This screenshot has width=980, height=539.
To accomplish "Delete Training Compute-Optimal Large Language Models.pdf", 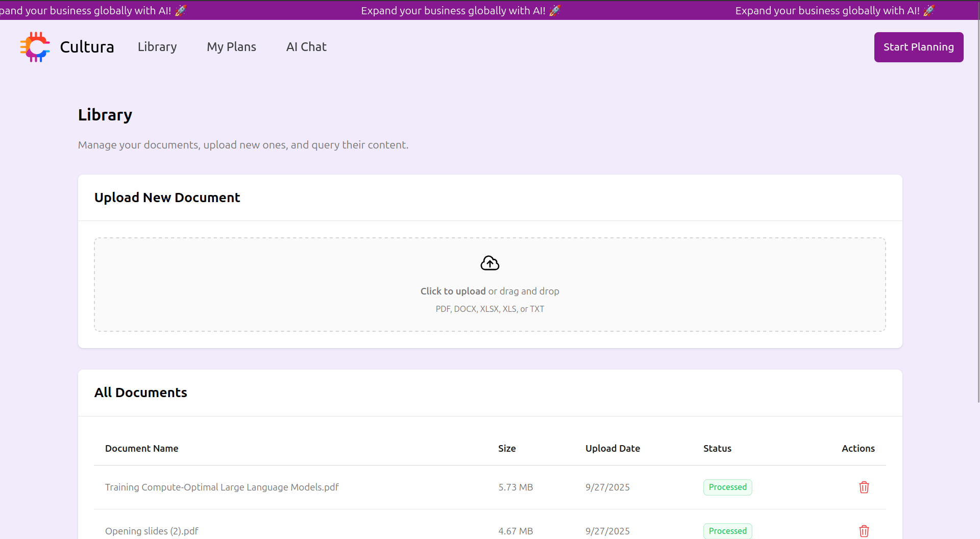I will pos(864,487).
